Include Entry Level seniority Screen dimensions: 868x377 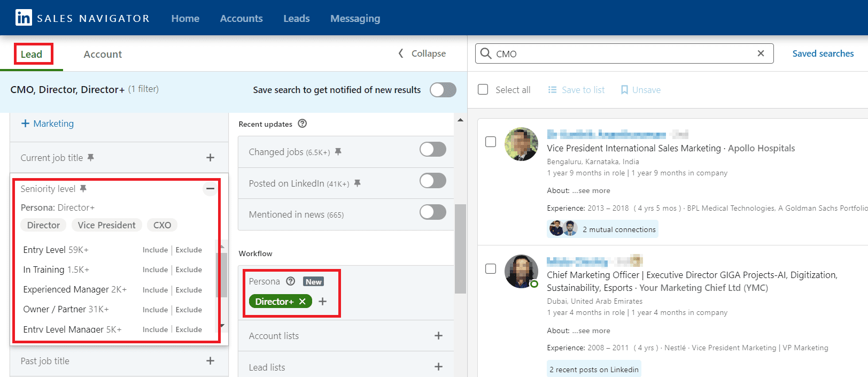pyautogui.click(x=155, y=250)
